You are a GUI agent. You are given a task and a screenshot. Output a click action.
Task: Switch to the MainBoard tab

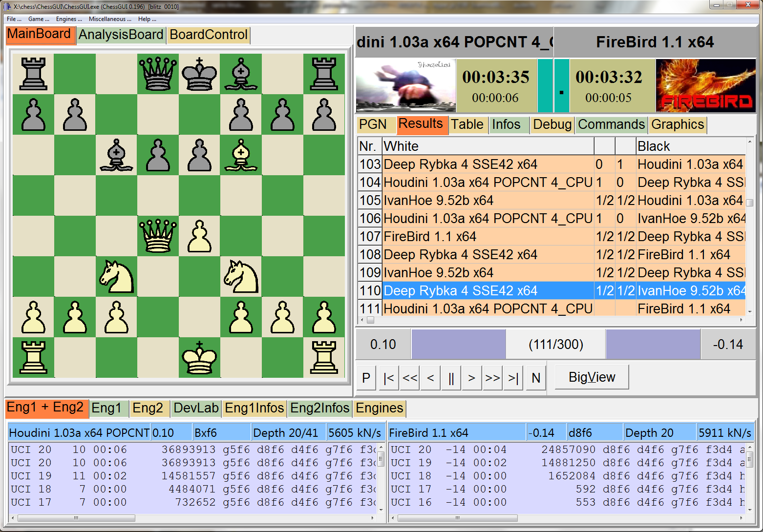pyautogui.click(x=41, y=35)
